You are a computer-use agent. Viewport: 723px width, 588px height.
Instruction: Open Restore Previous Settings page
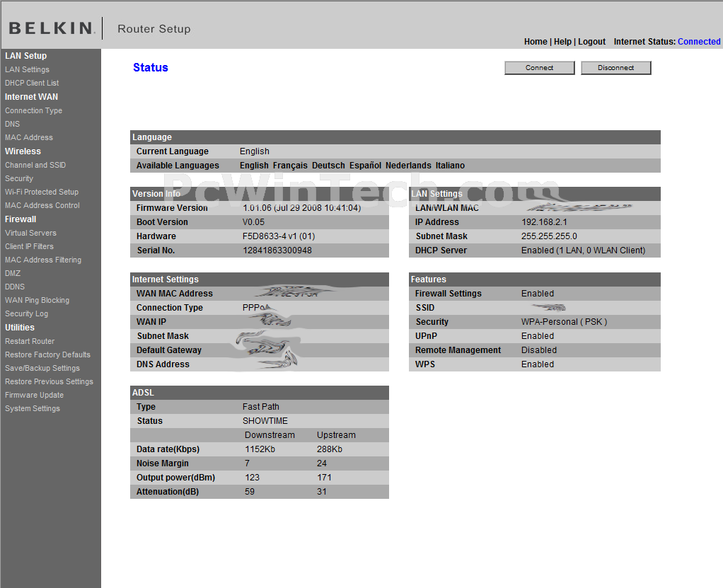[50, 381]
